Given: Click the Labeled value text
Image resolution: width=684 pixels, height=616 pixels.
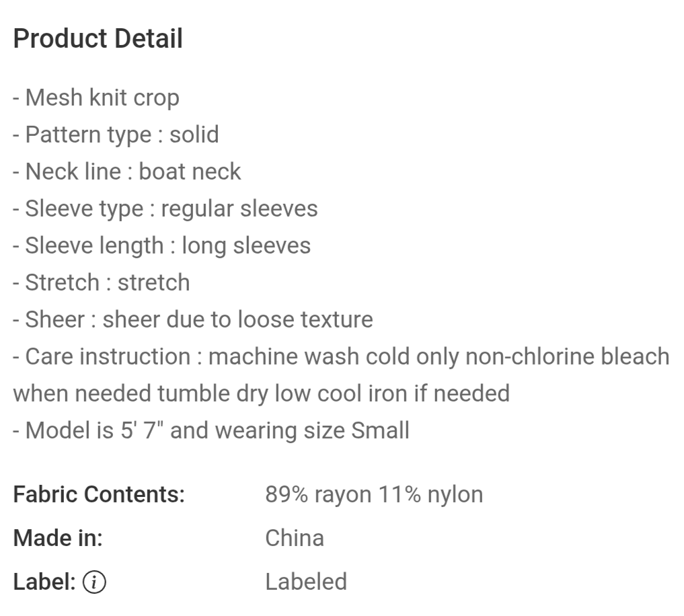Looking at the screenshot, I should (x=306, y=582).
